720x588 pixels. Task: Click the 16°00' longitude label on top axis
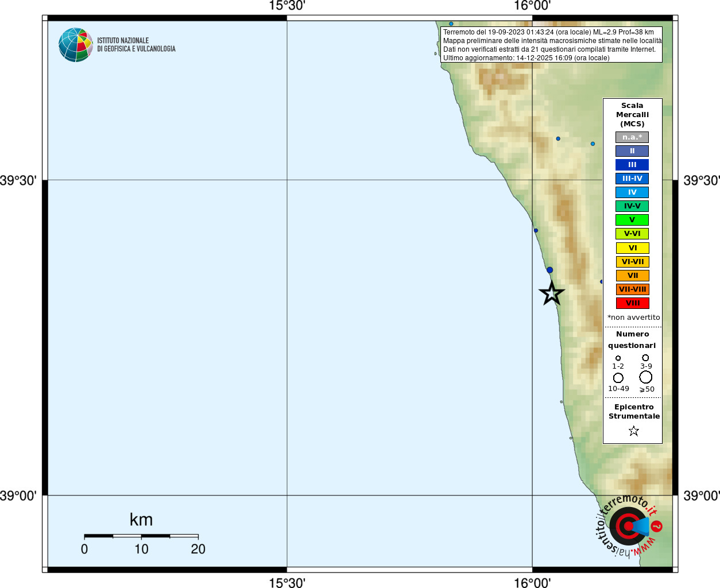pos(532,6)
